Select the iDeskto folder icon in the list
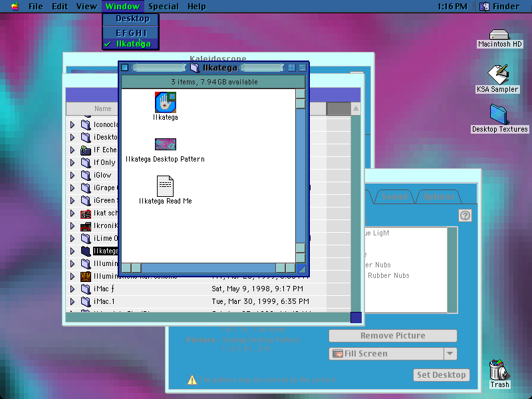532x399 pixels. (86, 138)
